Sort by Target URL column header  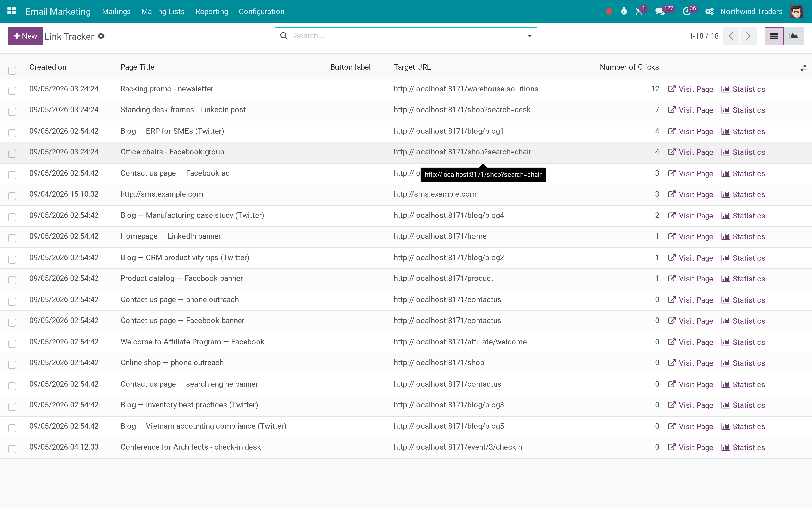[x=412, y=67]
